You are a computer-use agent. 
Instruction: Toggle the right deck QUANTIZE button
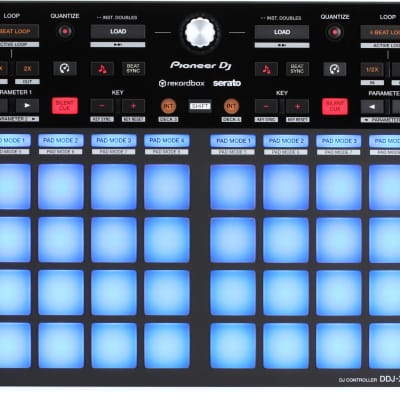point(335,32)
